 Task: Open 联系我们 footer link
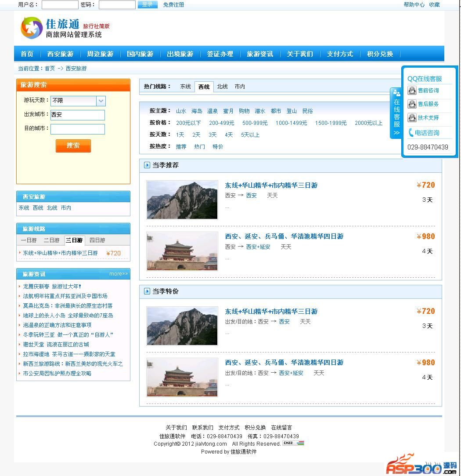(202, 427)
